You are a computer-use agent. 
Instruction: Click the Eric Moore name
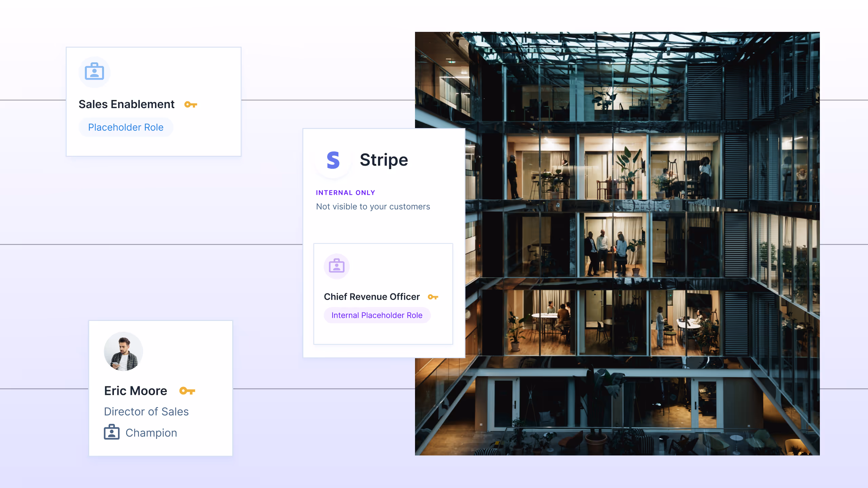coord(136,391)
